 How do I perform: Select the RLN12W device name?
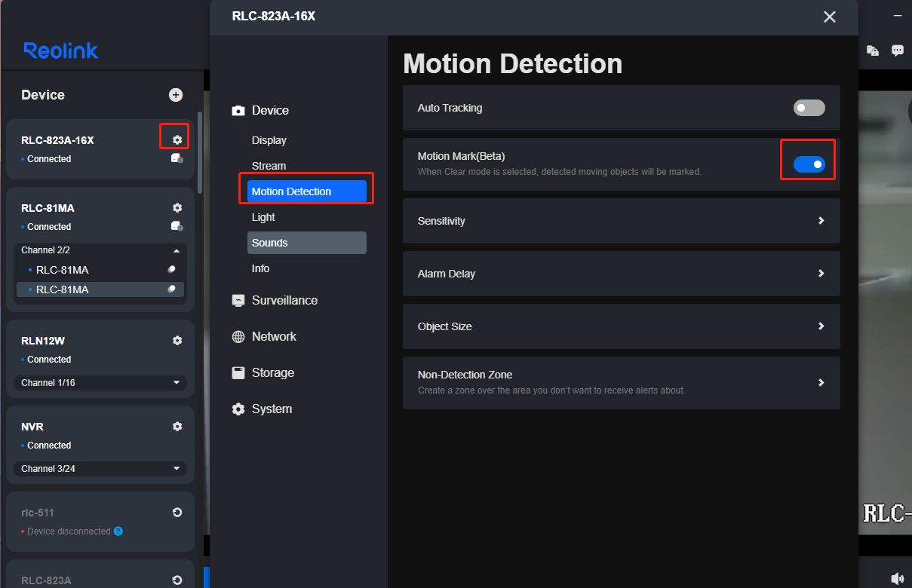(x=43, y=341)
